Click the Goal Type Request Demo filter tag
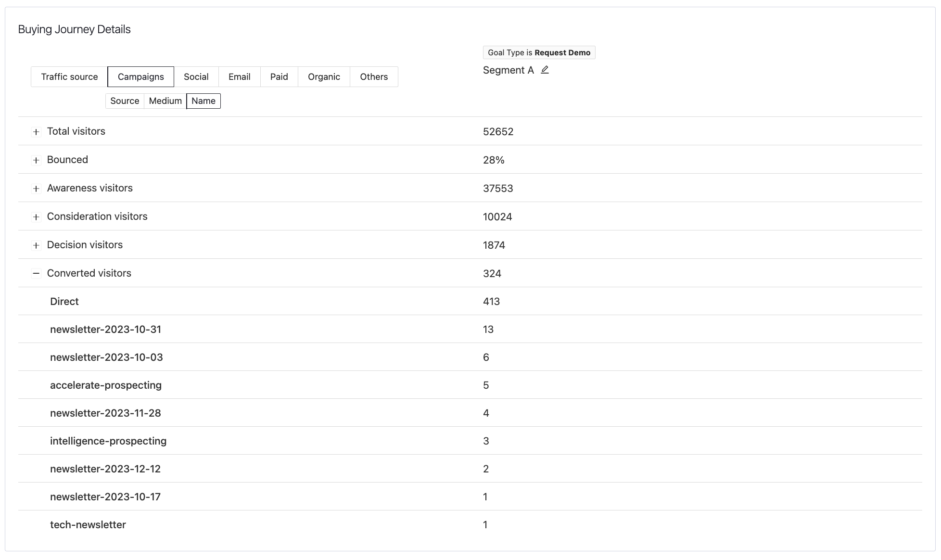Screen dimensions: 941x560 pos(539,52)
